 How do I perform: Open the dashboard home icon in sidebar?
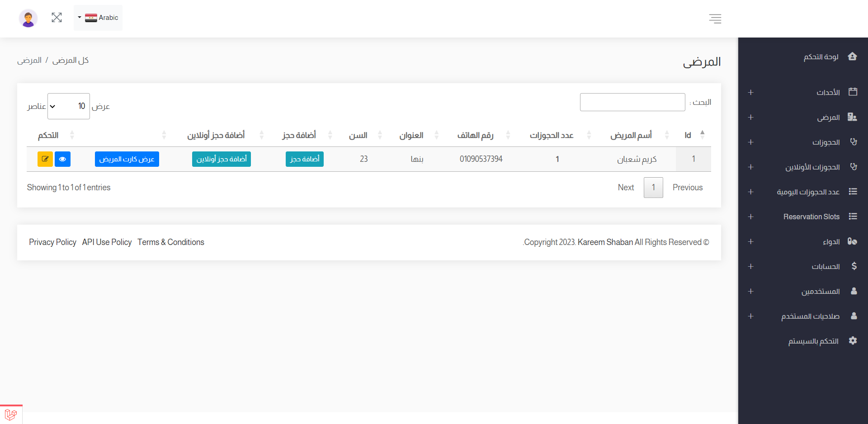pos(853,57)
